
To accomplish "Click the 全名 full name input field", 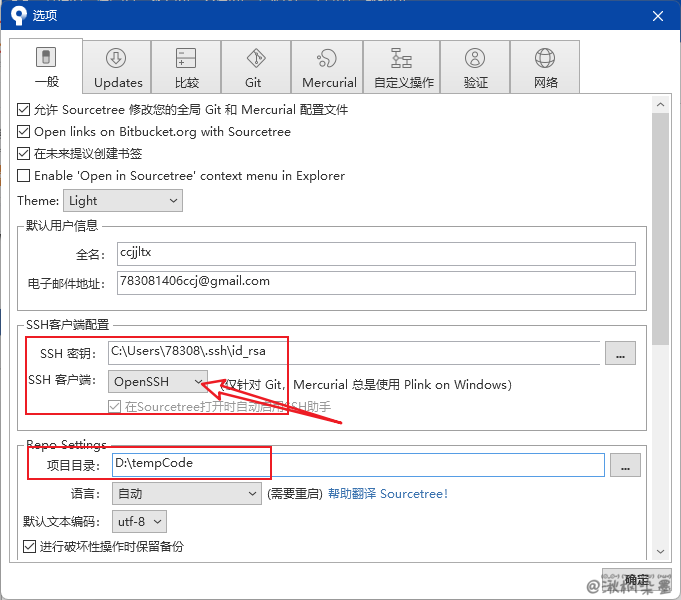I will pos(375,254).
